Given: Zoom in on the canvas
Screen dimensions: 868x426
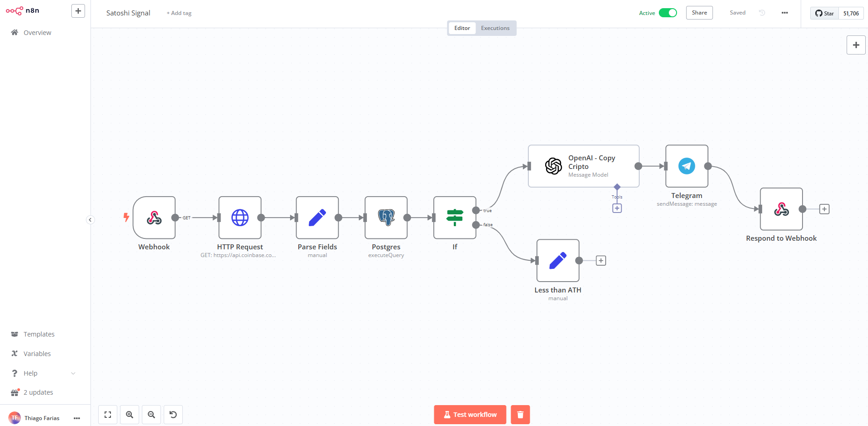Looking at the screenshot, I should 130,415.
